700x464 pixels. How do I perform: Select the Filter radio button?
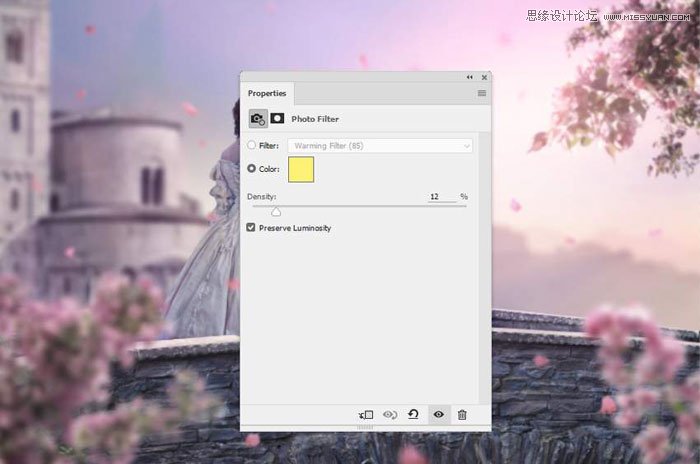pyautogui.click(x=251, y=145)
